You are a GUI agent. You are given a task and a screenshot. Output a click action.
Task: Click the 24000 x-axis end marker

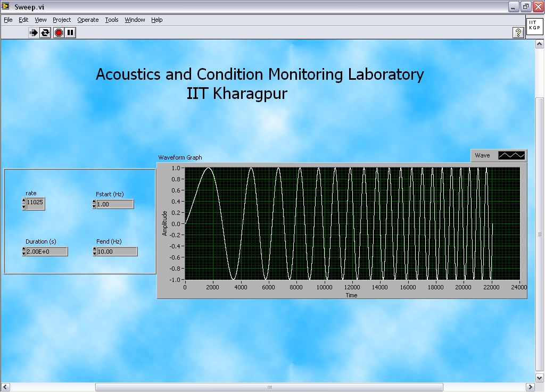[x=519, y=287]
